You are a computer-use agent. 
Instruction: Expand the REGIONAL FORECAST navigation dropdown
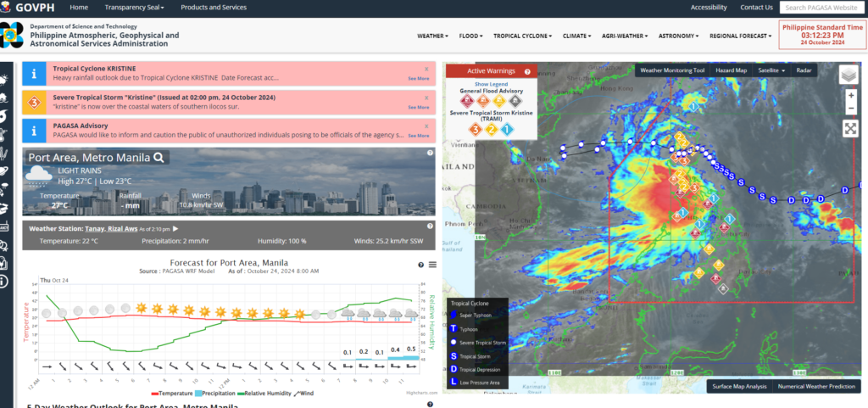point(740,36)
